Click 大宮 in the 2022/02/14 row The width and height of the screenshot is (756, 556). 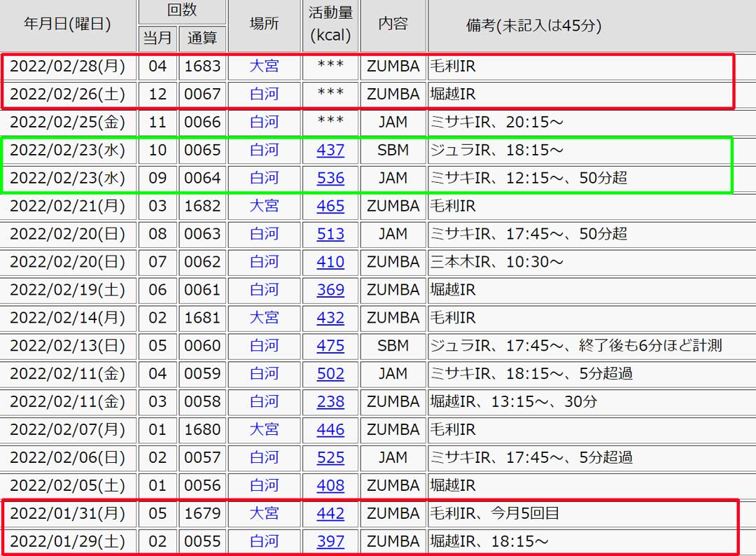(x=264, y=318)
